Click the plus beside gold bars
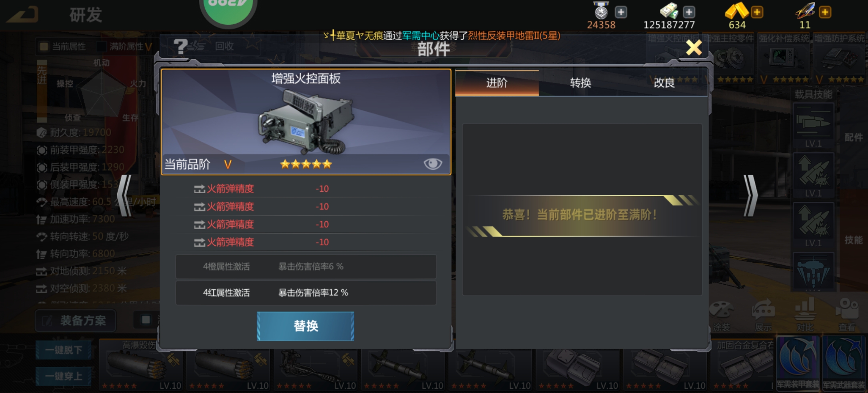This screenshot has height=393, width=868. 757,12
